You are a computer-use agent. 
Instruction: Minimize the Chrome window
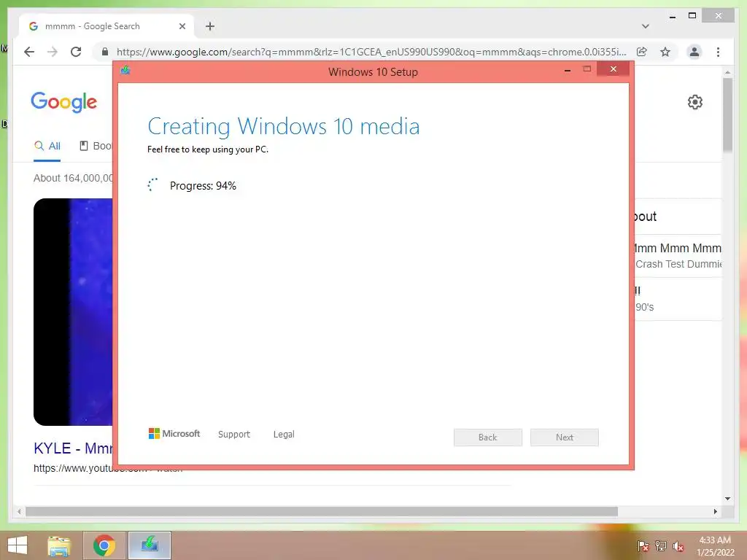(673, 17)
